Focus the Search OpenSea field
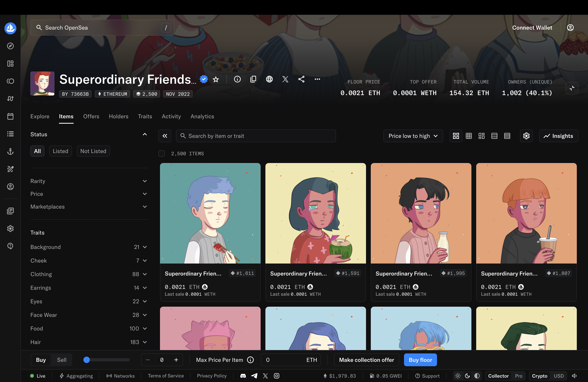This screenshot has width=588, height=382. pyautogui.click(x=102, y=28)
